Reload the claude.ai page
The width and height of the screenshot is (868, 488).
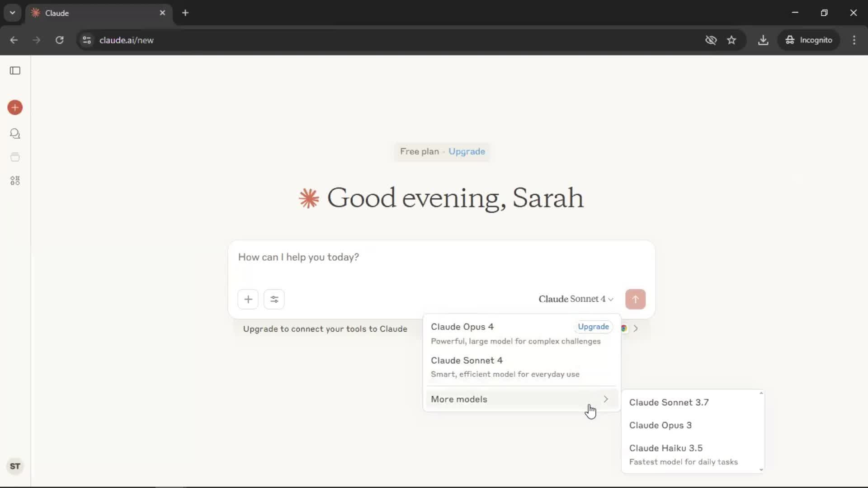(59, 40)
